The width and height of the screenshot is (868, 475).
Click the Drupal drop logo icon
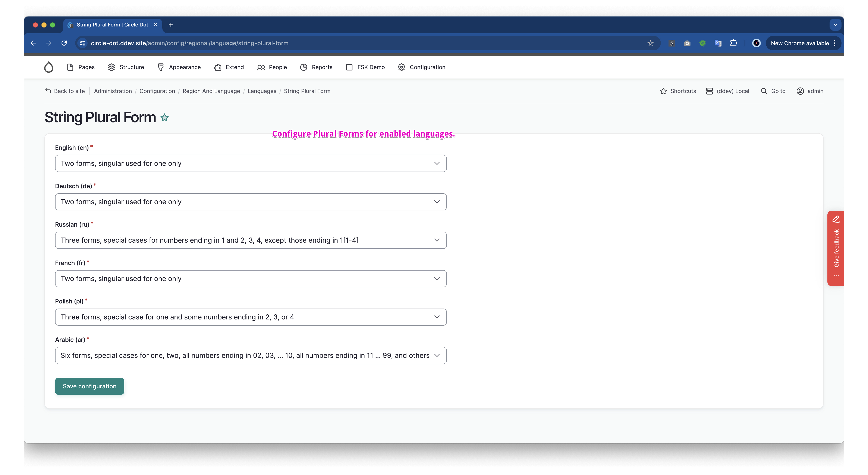(x=48, y=67)
